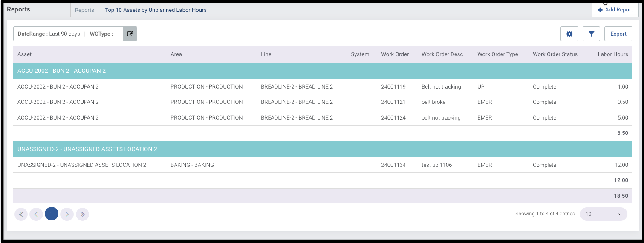Click the 'test up 1106' description cell
The image size is (644, 243).
coord(436,165)
